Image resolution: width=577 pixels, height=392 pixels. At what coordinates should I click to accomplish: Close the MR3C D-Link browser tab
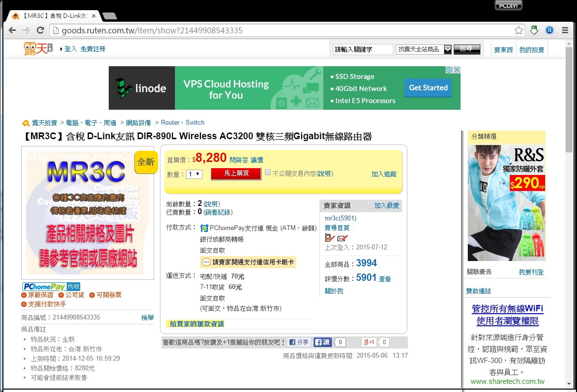click(x=94, y=16)
